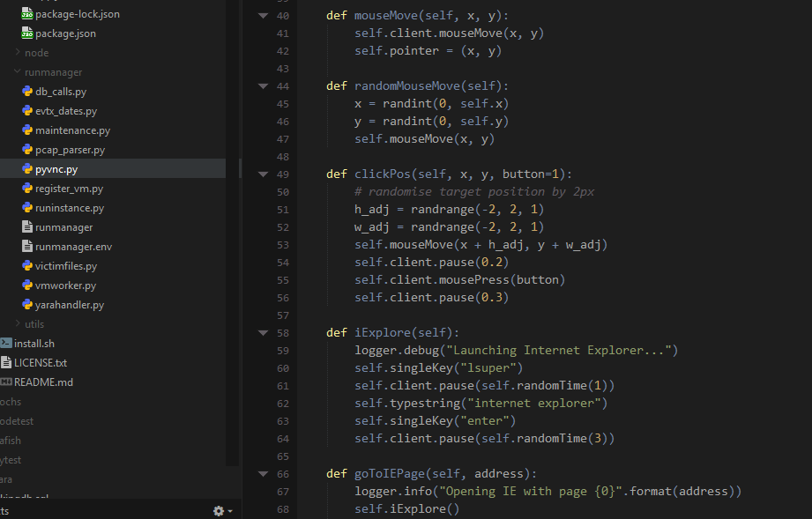Open maintenance.py from the file tree
The width and height of the screenshot is (812, 519).
coord(72,130)
